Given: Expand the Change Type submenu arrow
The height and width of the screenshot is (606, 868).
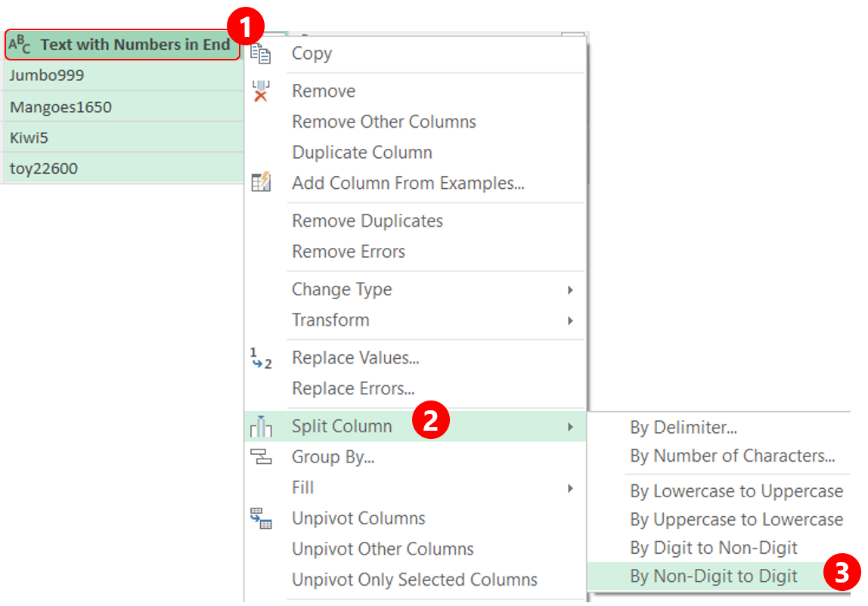Looking at the screenshot, I should (x=570, y=290).
